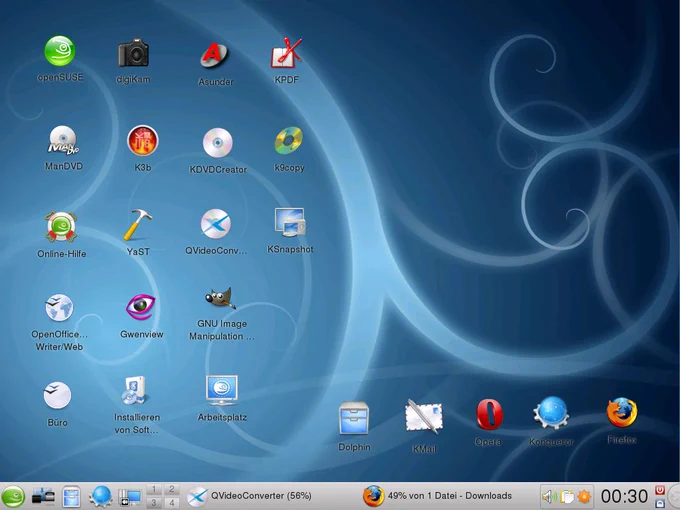
Task: Open the openSUSE desktop icon
Action: coord(60,51)
